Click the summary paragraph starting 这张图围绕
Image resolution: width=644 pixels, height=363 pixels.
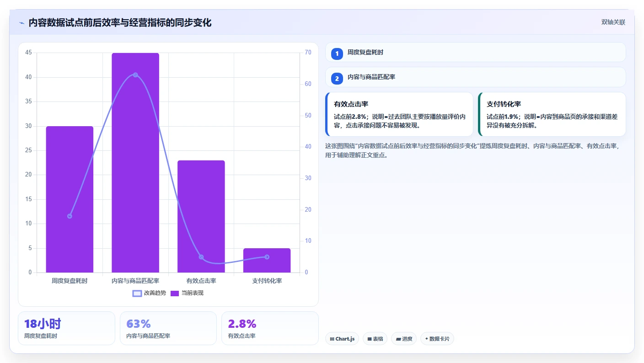tap(473, 150)
